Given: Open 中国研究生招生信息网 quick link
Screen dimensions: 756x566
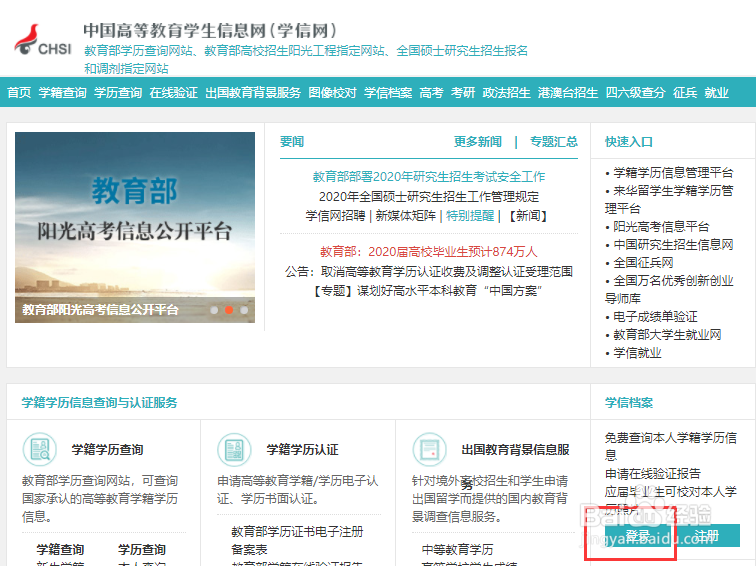Looking at the screenshot, I should tap(673, 244).
